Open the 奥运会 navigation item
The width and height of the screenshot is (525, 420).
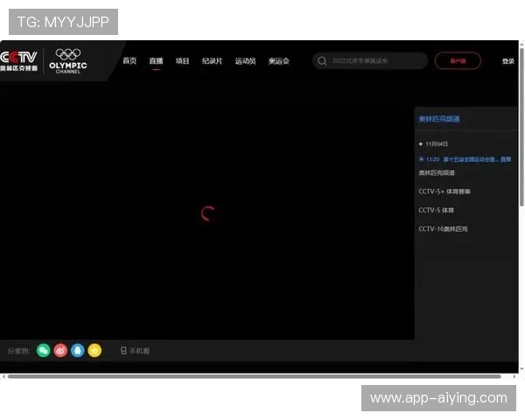coord(278,61)
